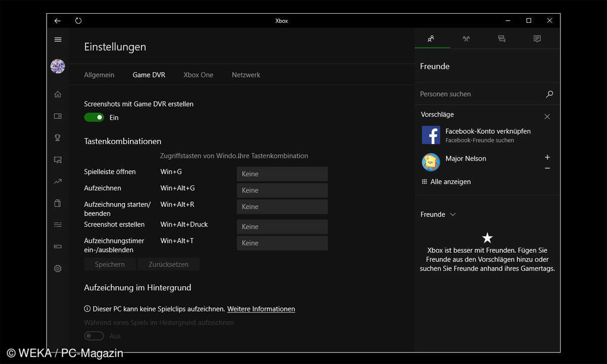This screenshot has width=607, height=364.
Task: Click the Einstellungen page title
Action: click(x=115, y=47)
